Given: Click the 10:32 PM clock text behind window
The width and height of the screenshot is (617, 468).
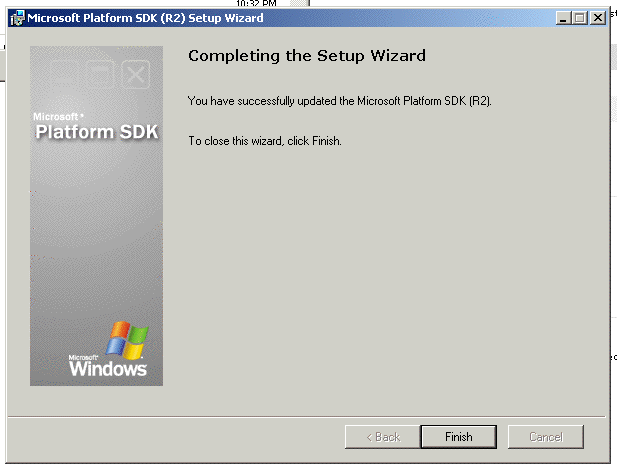Looking at the screenshot, I should tap(256, 4).
